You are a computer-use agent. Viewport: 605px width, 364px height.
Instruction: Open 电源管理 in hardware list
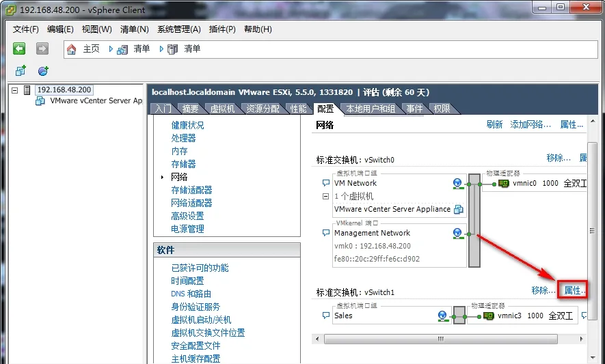coord(187,229)
